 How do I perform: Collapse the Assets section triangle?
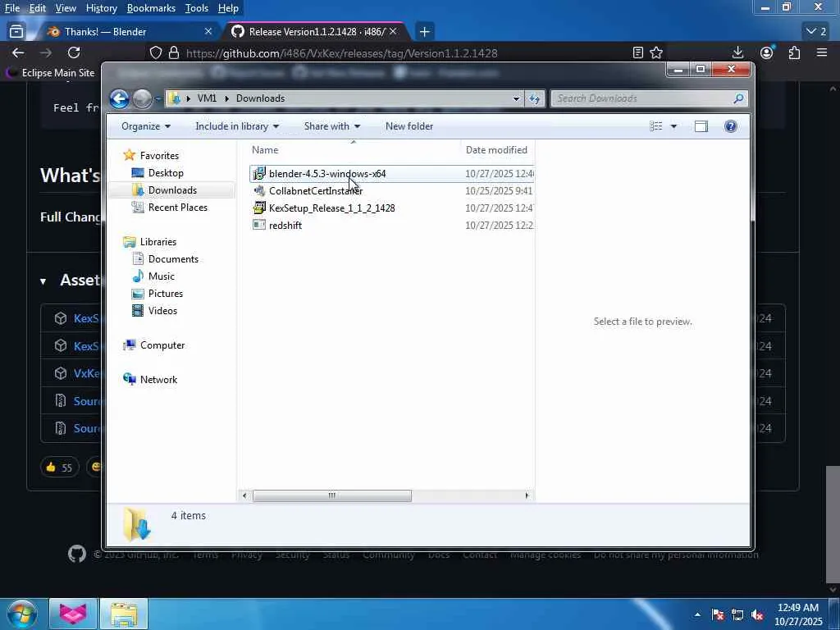pyautogui.click(x=43, y=281)
